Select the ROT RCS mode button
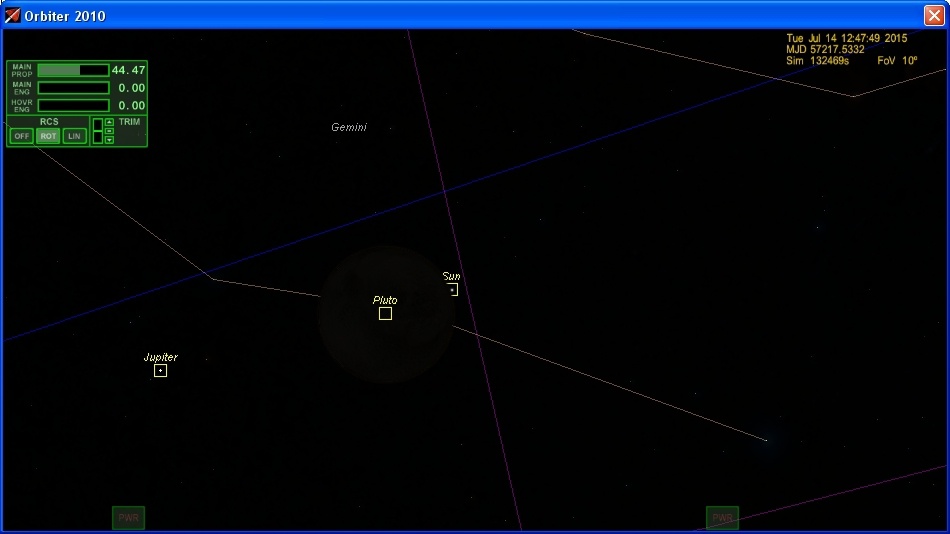 click(48, 136)
